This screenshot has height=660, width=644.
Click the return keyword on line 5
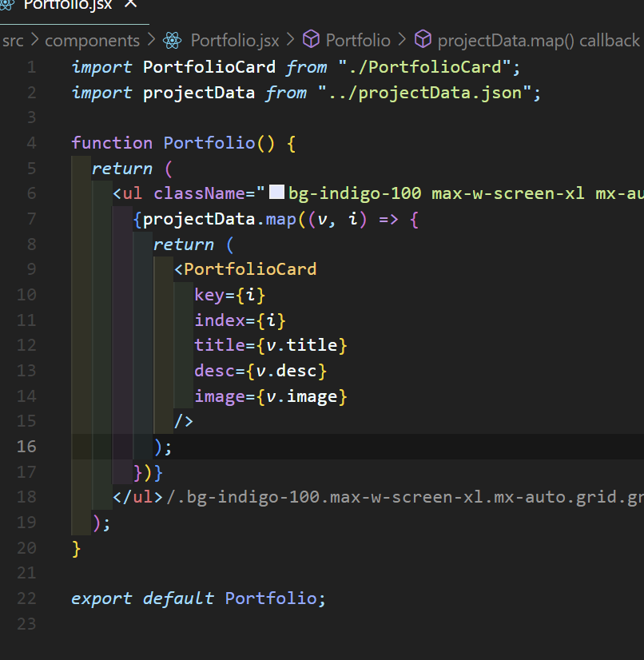(122, 169)
